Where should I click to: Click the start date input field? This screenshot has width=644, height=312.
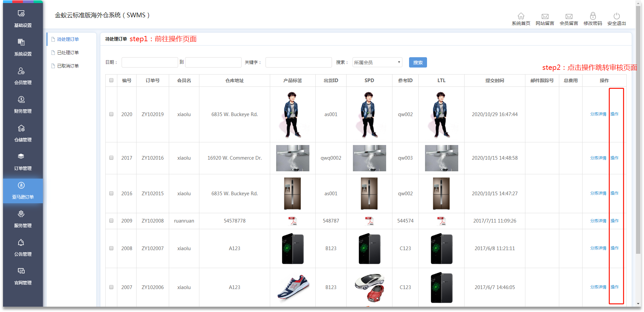(x=150, y=62)
